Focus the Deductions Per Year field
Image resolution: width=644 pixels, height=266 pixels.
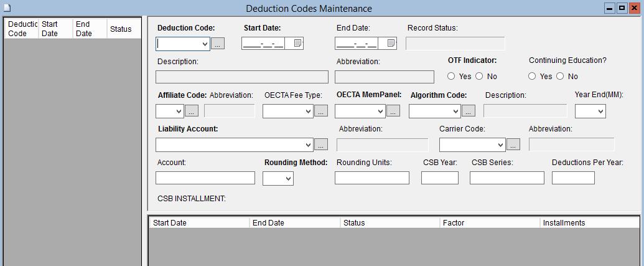click(573, 178)
